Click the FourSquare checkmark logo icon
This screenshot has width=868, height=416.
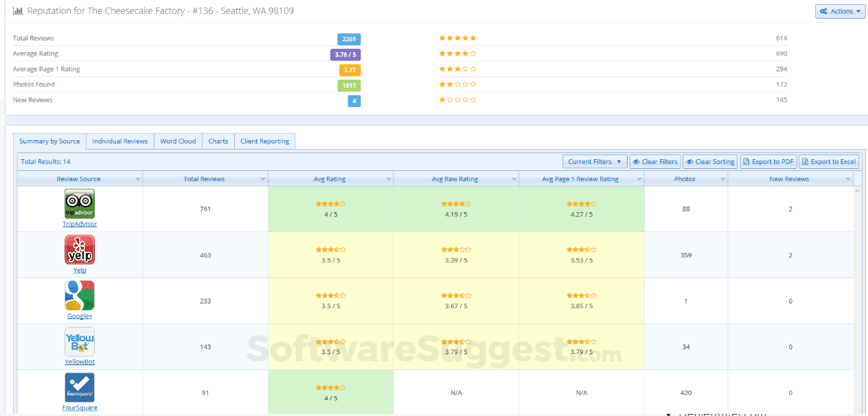pos(80,388)
